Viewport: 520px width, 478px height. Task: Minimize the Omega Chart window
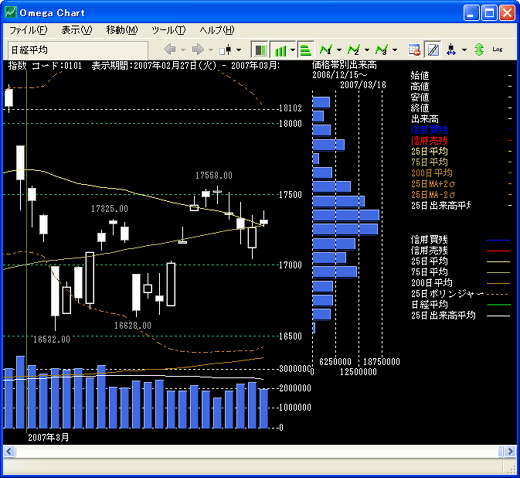click(471, 13)
